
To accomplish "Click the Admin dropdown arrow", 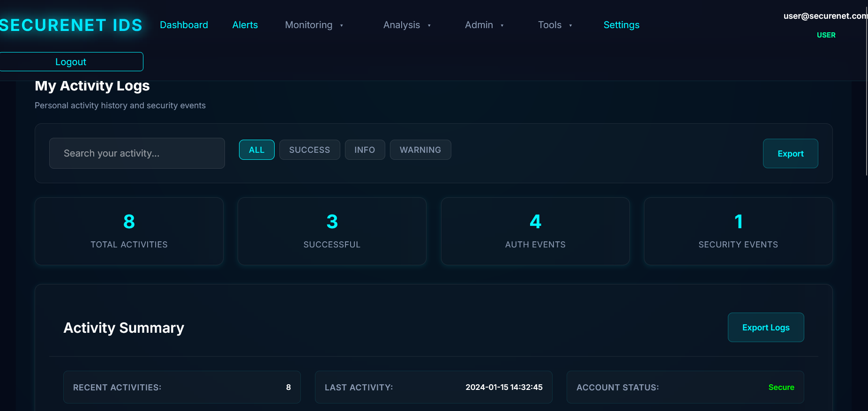I will 502,25.
